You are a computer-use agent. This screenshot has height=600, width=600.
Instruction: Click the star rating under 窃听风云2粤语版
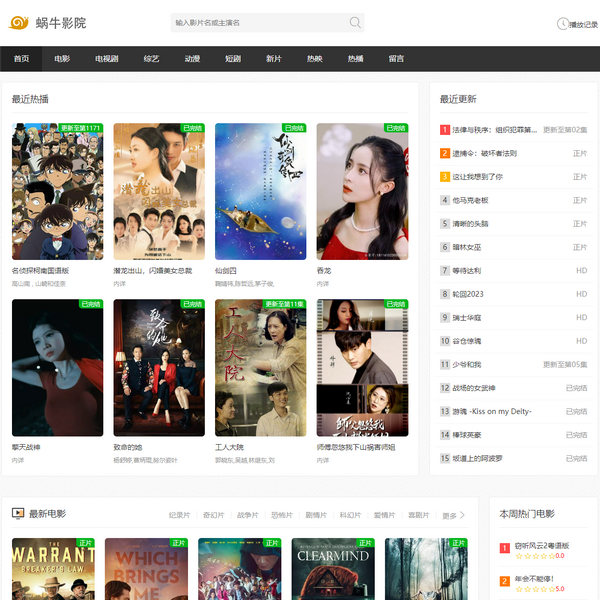click(535, 556)
